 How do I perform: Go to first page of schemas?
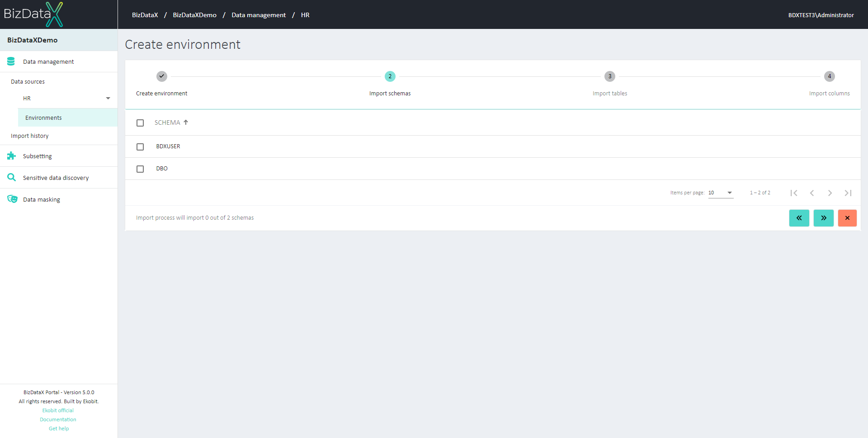click(x=794, y=193)
